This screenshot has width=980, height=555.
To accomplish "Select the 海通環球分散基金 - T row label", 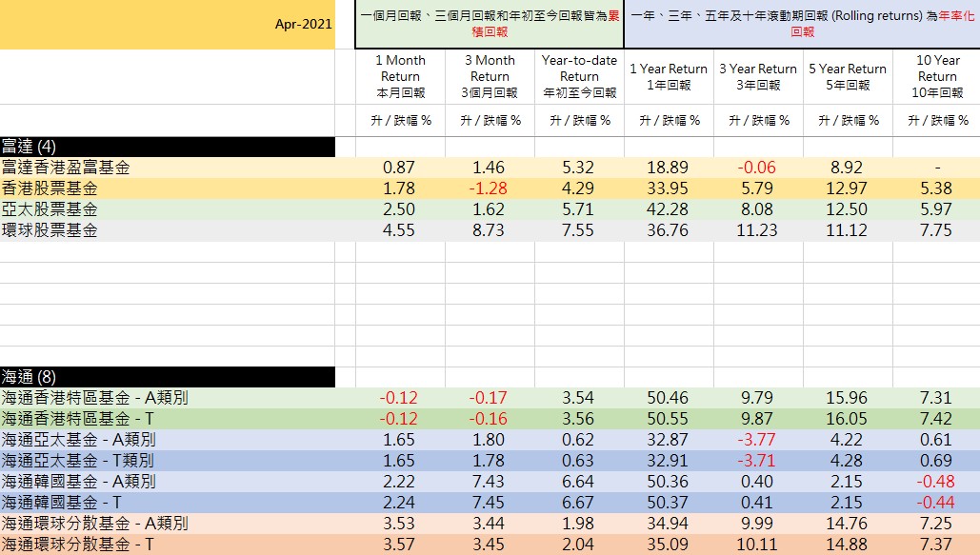I will click(x=168, y=545).
